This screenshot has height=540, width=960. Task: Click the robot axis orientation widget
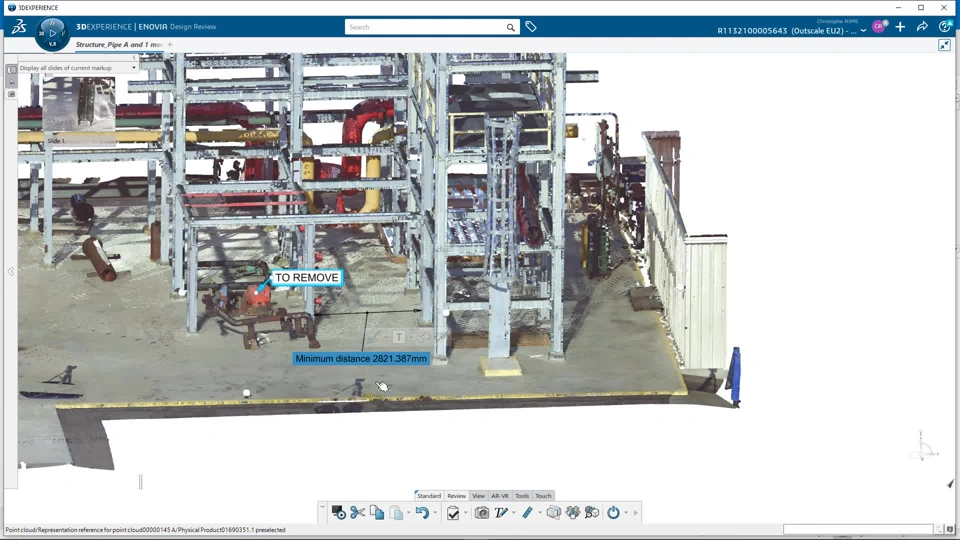coord(922,446)
